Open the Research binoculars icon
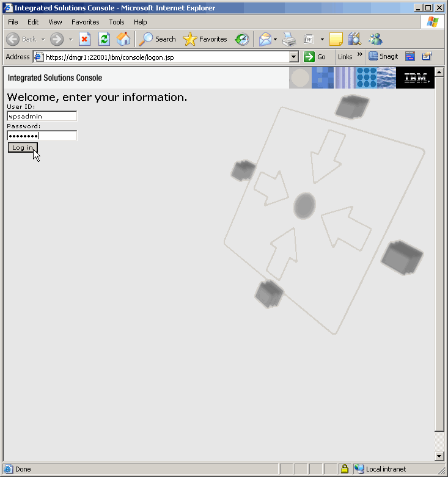The image size is (448, 477). pos(354,39)
